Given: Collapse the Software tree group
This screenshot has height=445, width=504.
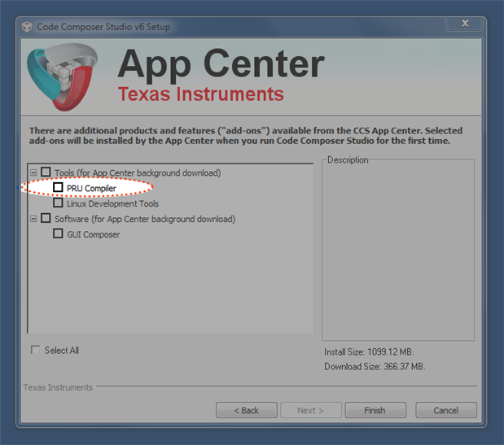Looking at the screenshot, I should point(33,219).
